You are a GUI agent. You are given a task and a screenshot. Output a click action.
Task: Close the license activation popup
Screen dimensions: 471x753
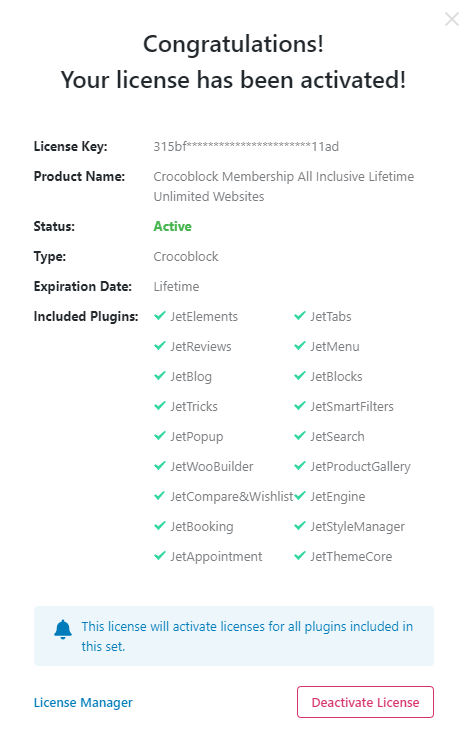(452, 19)
